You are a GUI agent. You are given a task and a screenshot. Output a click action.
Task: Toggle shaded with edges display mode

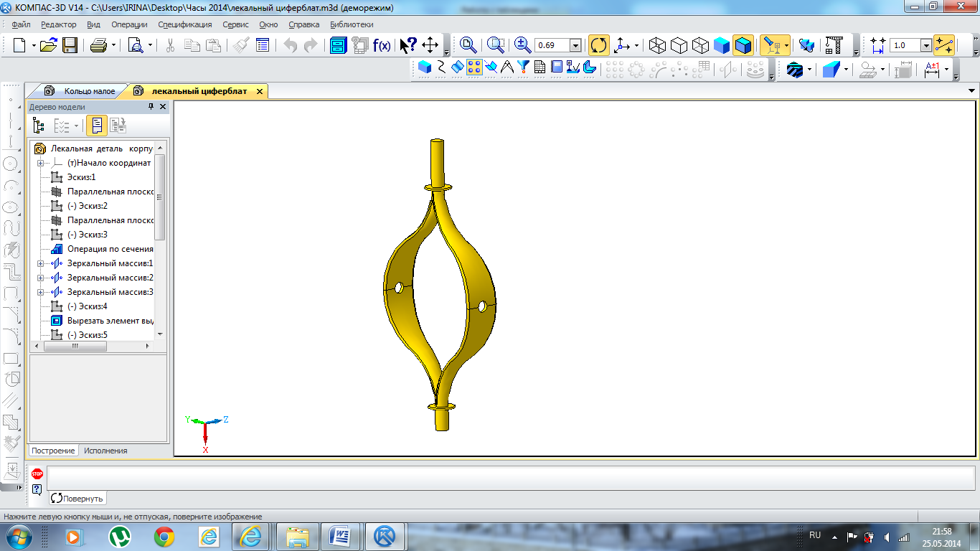(743, 45)
